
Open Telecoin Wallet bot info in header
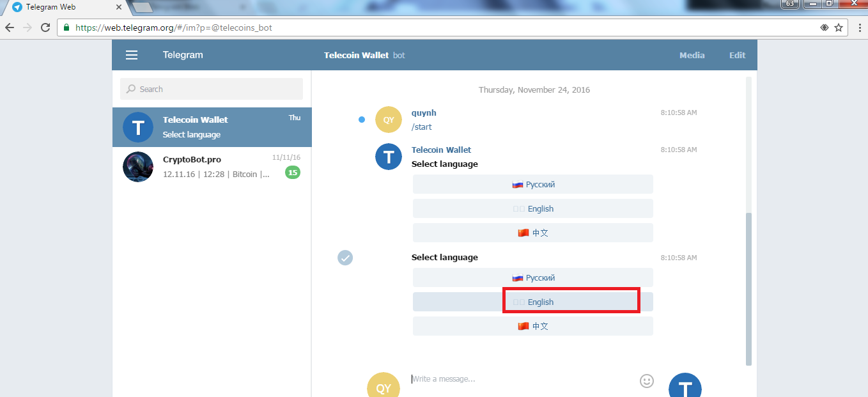[x=364, y=55]
